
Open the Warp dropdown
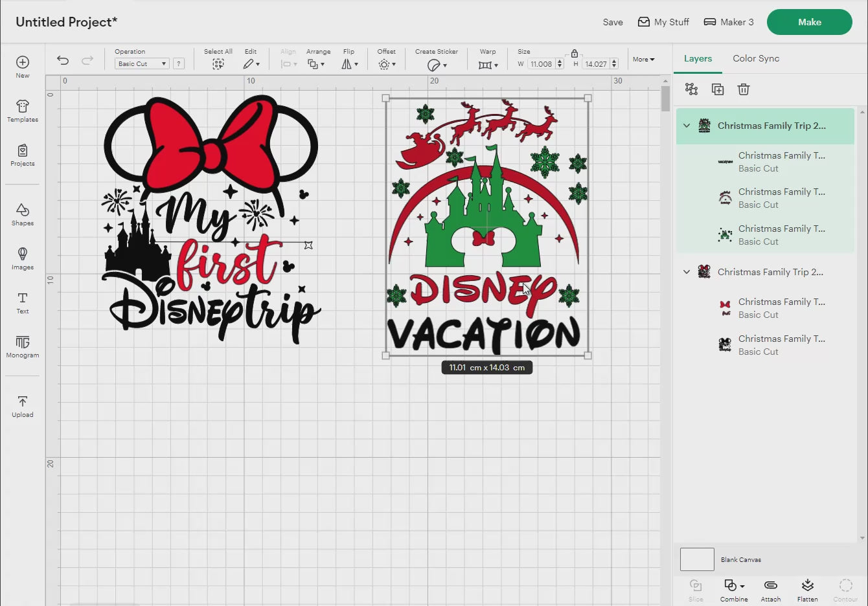click(488, 65)
